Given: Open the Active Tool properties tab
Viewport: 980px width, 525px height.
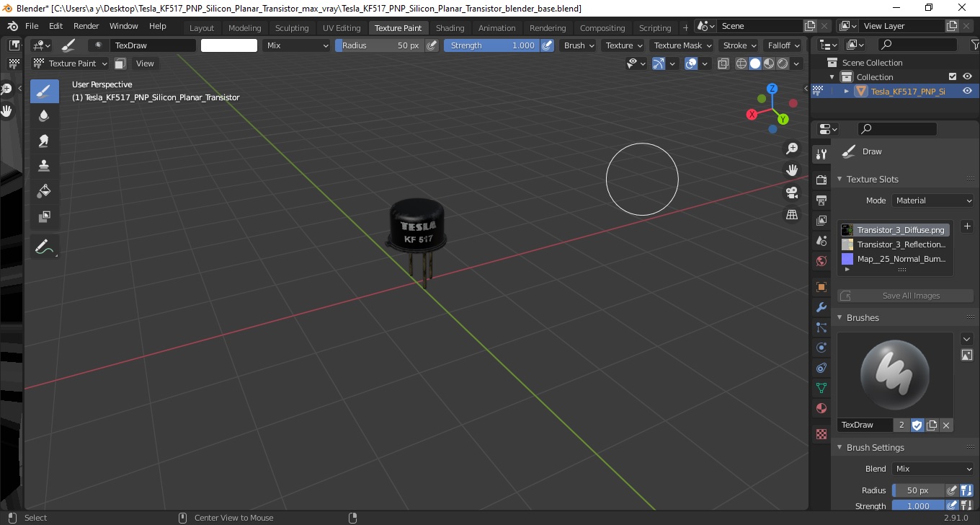Looking at the screenshot, I should pyautogui.click(x=821, y=154).
